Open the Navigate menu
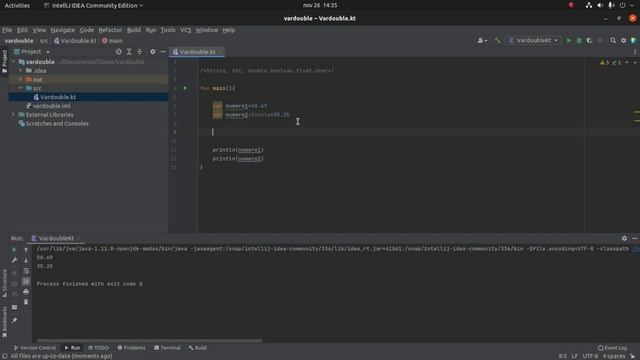Screen dimensions: 640x360 coord(62,30)
